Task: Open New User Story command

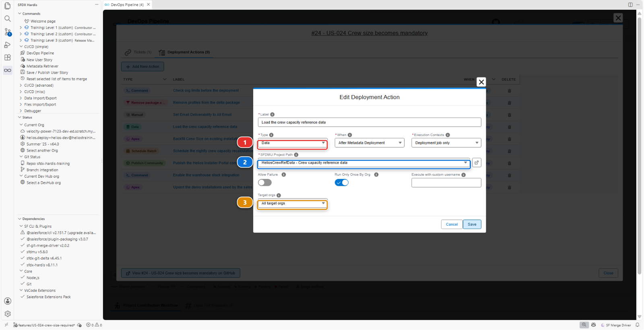Action: click(39, 60)
